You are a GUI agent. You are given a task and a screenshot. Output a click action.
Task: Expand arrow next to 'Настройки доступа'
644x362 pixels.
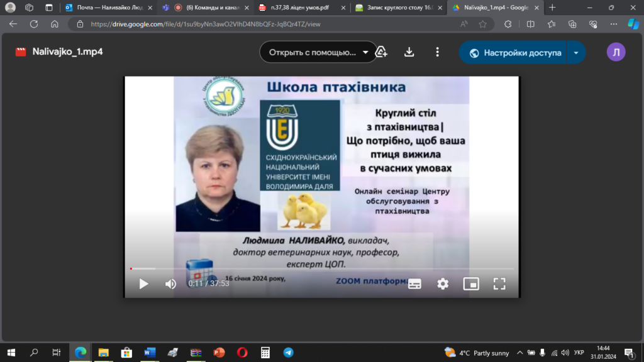(x=576, y=53)
